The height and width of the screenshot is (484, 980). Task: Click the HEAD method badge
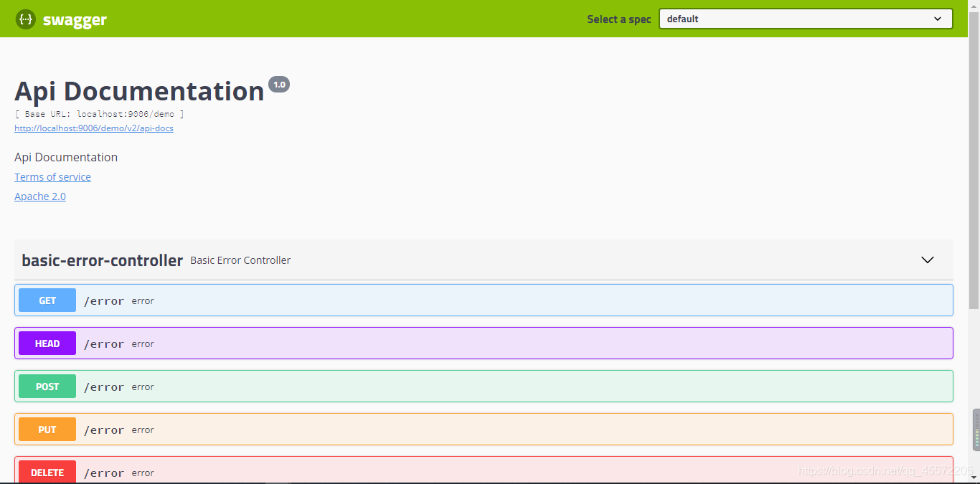47,343
